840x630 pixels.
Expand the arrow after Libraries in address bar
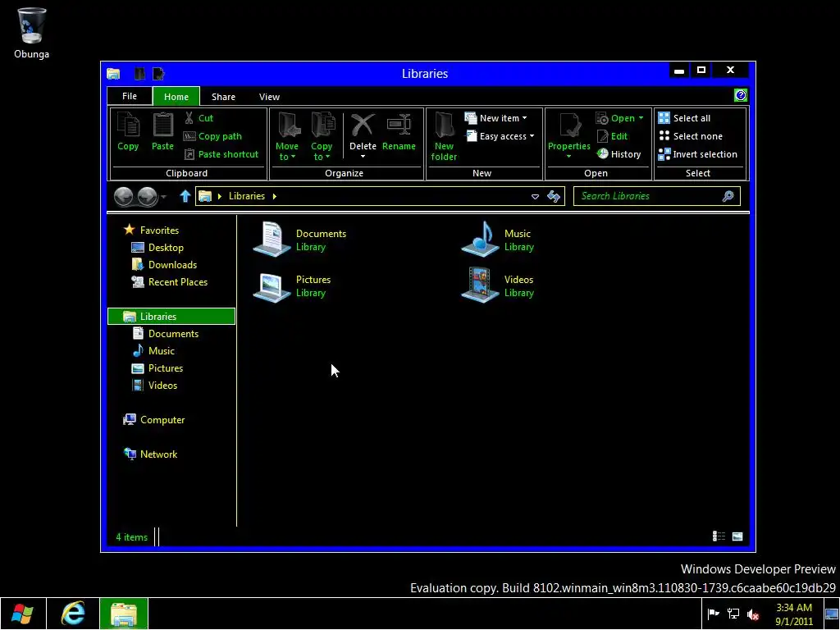tap(274, 196)
